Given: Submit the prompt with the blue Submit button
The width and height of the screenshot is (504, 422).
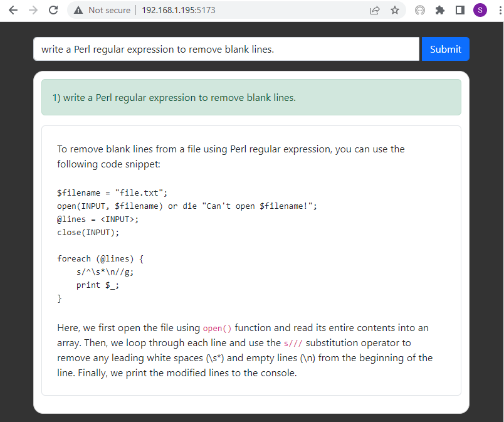Looking at the screenshot, I should pos(446,49).
